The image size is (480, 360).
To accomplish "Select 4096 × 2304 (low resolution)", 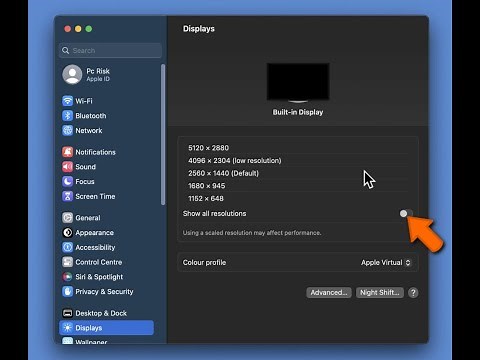I will point(235,160).
